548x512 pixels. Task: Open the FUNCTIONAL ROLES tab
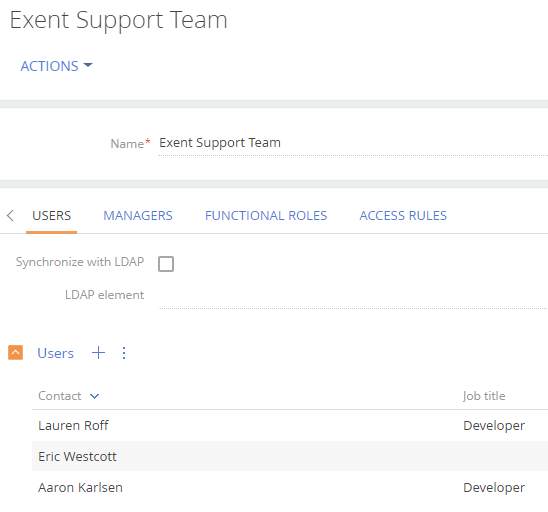point(266,216)
